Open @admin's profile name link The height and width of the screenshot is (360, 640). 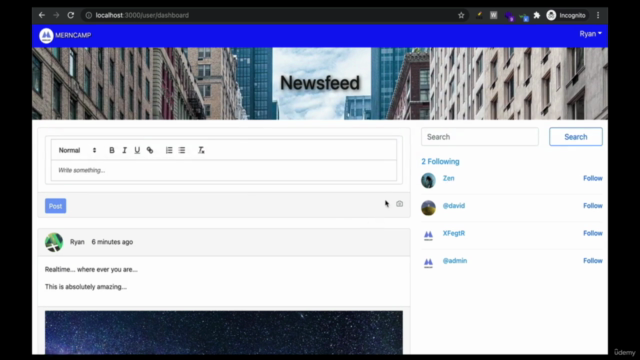tap(455, 260)
